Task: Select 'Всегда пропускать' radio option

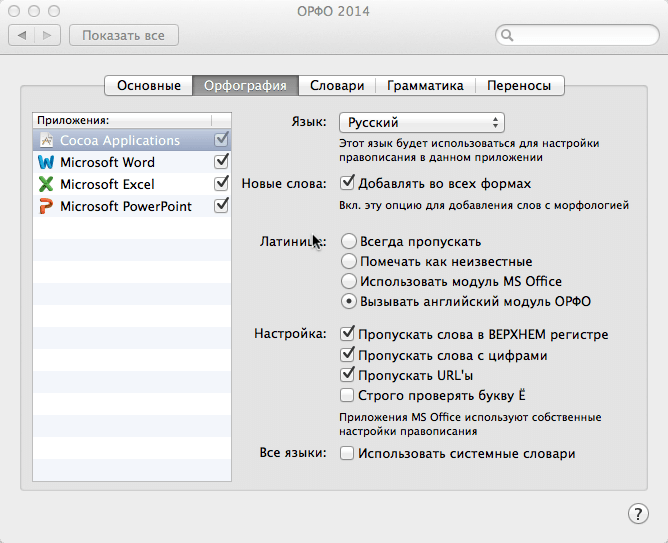Action: pyautogui.click(x=348, y=241)
